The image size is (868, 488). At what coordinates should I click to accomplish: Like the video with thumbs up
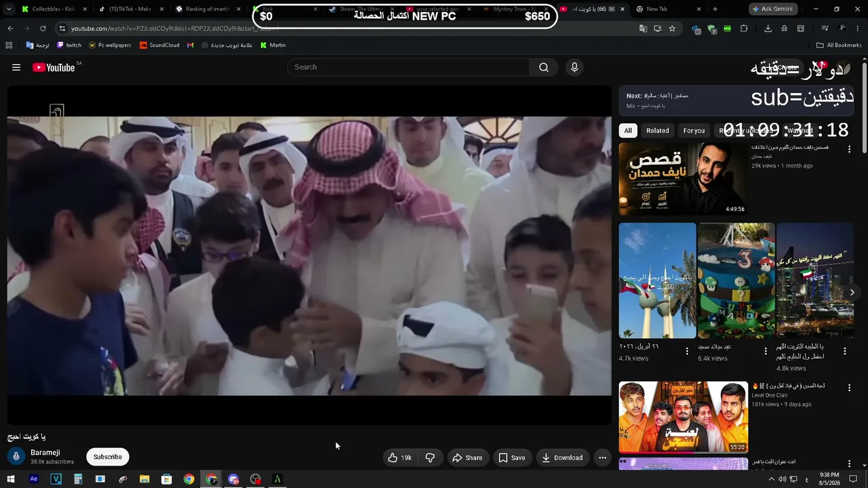pyautogui.click(x=399, y=457)
